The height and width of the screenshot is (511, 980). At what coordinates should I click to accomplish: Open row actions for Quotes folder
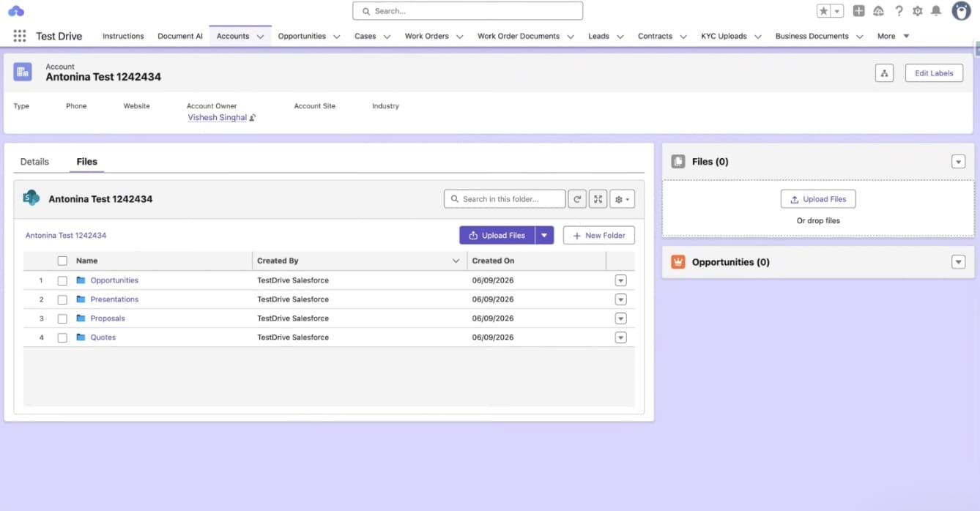[x=621, y=337]
